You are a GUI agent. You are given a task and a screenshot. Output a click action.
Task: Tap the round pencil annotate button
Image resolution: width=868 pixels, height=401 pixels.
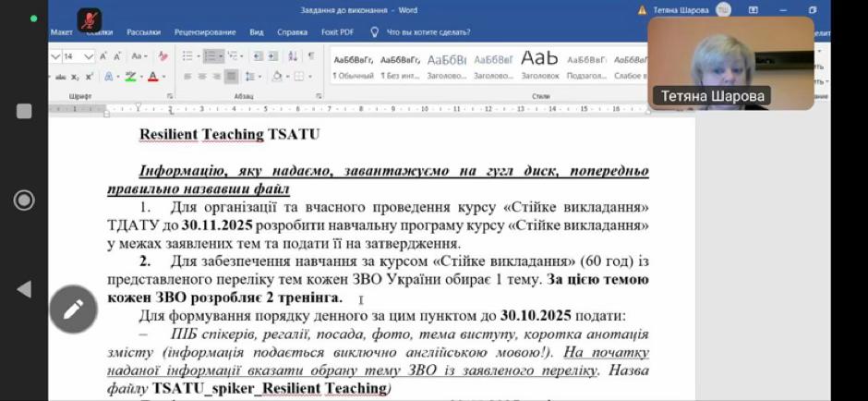pyautogui.click(x=73, y=309)
